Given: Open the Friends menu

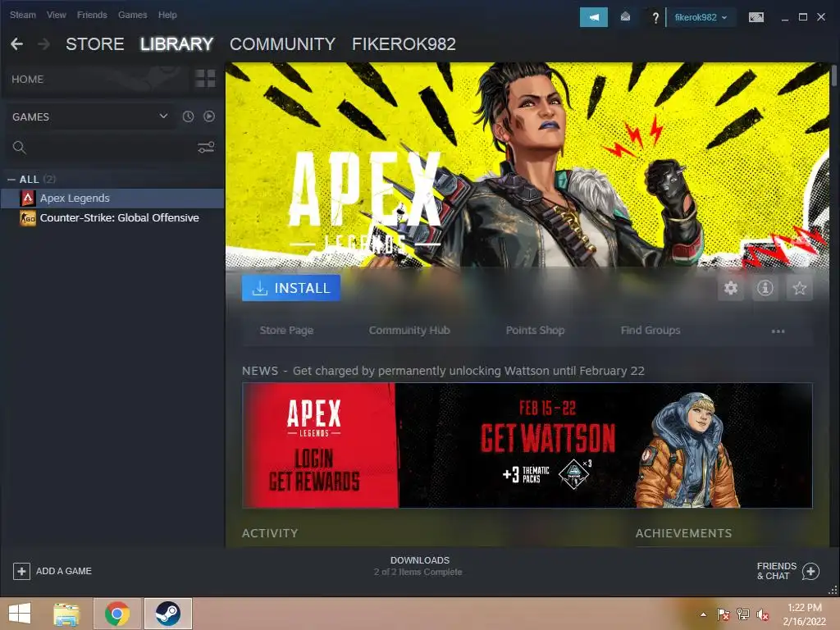Looking at the screenshot, I should click(x=92, y=15).
